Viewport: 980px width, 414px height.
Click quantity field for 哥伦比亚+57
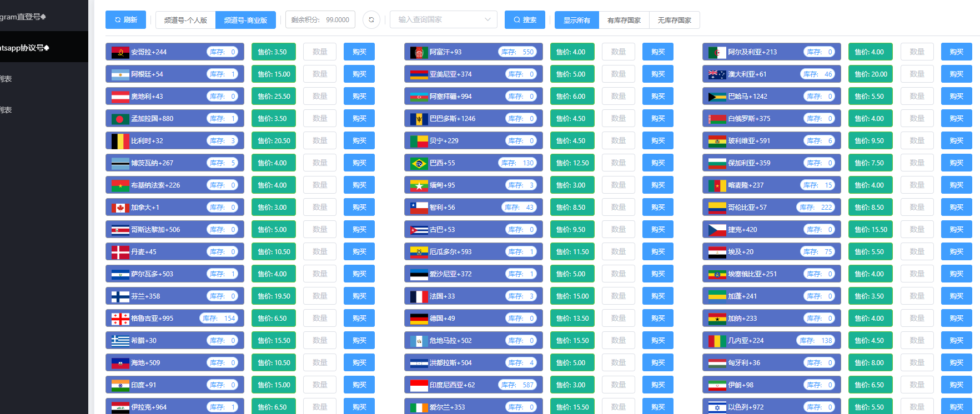(917, 208)
